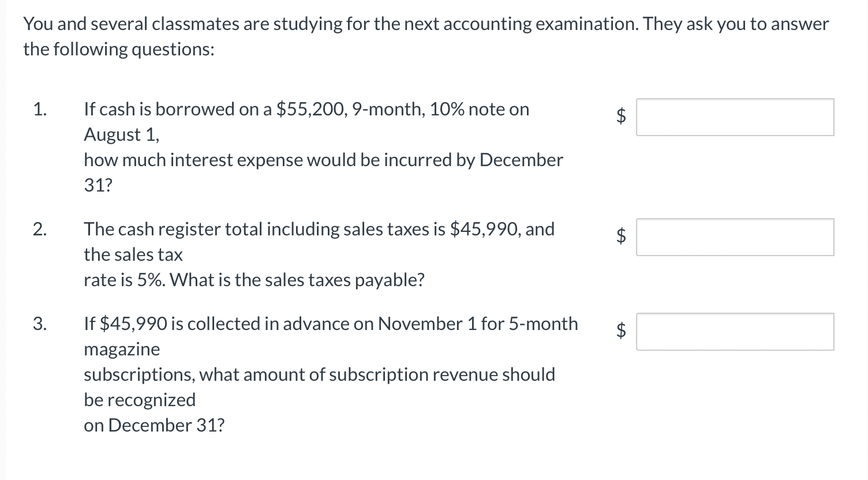The image size is (868, 480).
Task: Click the "subscriptions, what amount" line
Action: coord(319,374)
